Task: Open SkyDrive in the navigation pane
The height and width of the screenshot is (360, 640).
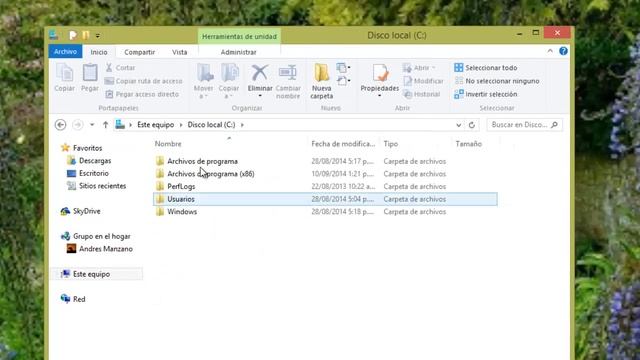Action: (x=80, y=211)
